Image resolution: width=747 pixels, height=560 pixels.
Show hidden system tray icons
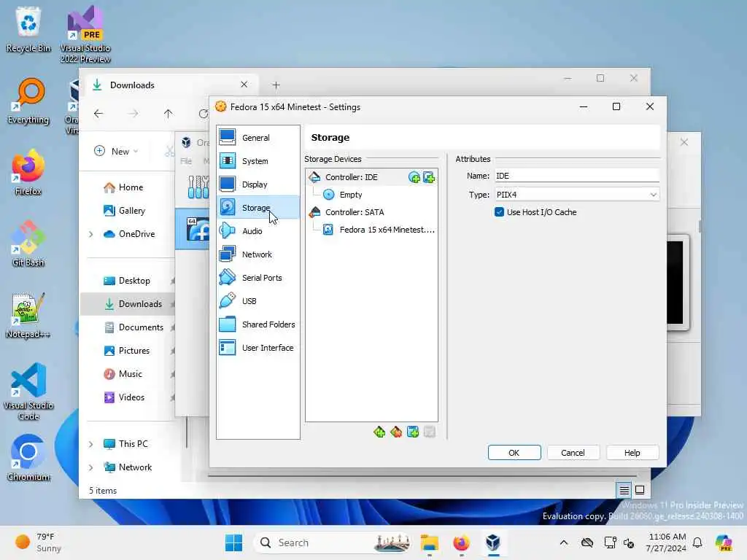pyautogui.click(x=564, y=542)
